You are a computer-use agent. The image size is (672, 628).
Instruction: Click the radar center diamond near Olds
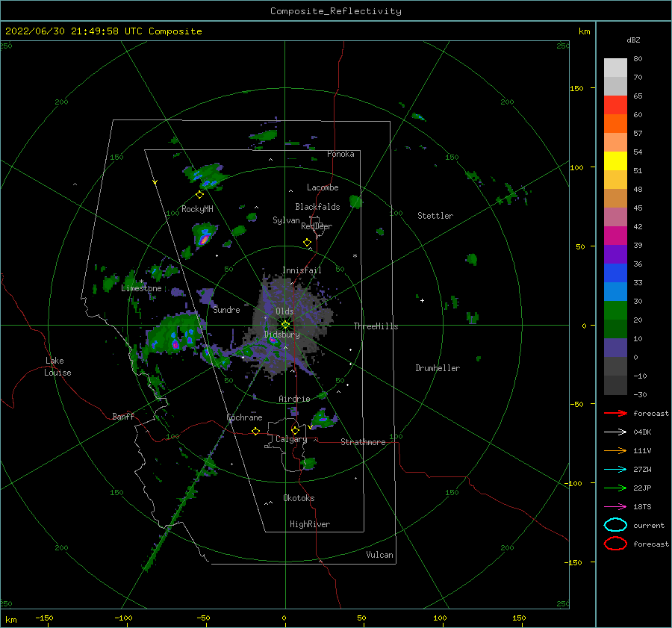(285, 325)
